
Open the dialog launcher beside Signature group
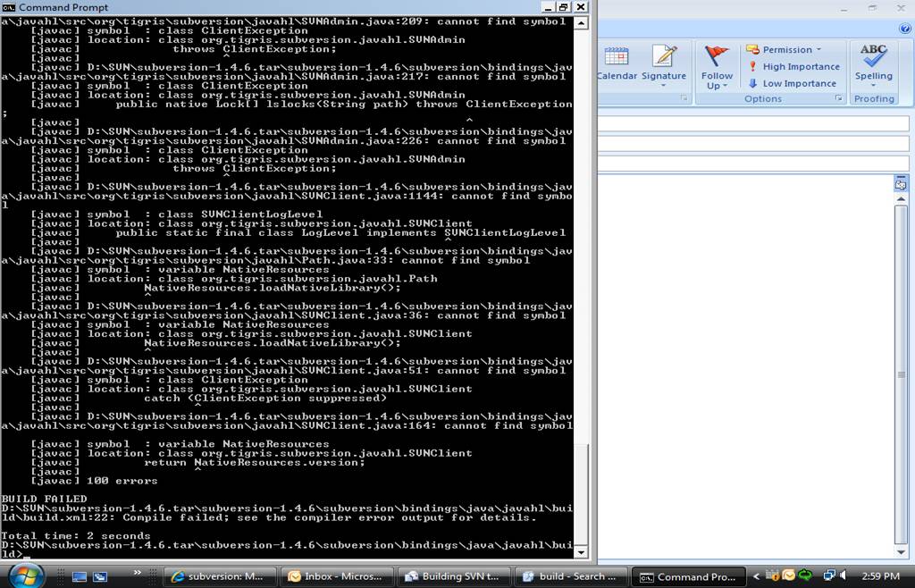point(684,98)
